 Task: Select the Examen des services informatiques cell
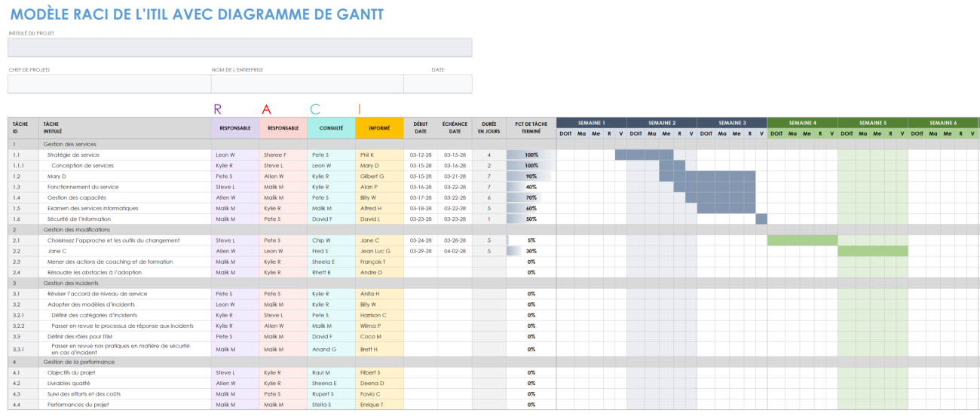[124, 208]
